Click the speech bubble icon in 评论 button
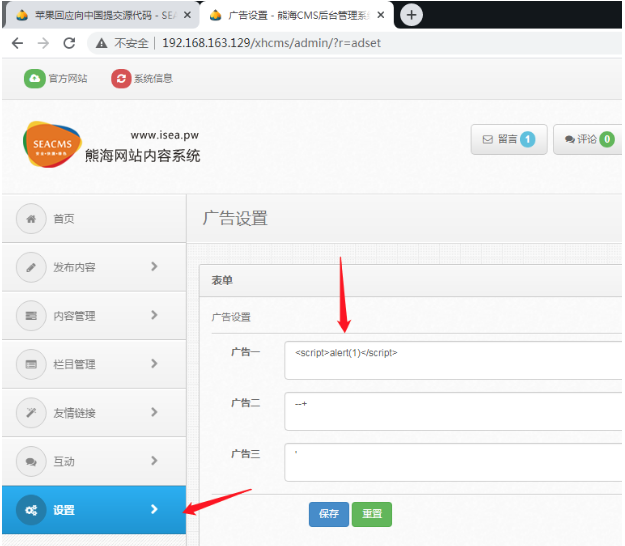This screenshot has width=625, height=546. click(570, 139)
